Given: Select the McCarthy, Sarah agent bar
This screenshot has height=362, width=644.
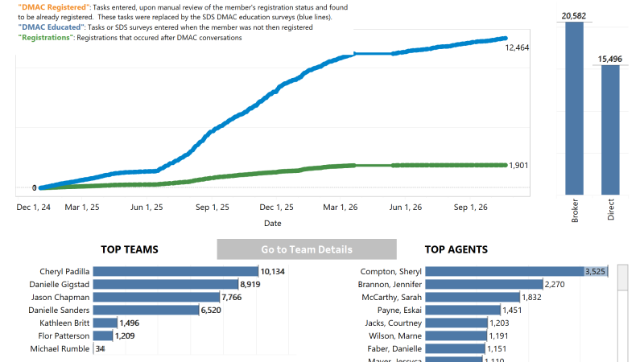Looking at the screenshot, I should pos(473,297).
